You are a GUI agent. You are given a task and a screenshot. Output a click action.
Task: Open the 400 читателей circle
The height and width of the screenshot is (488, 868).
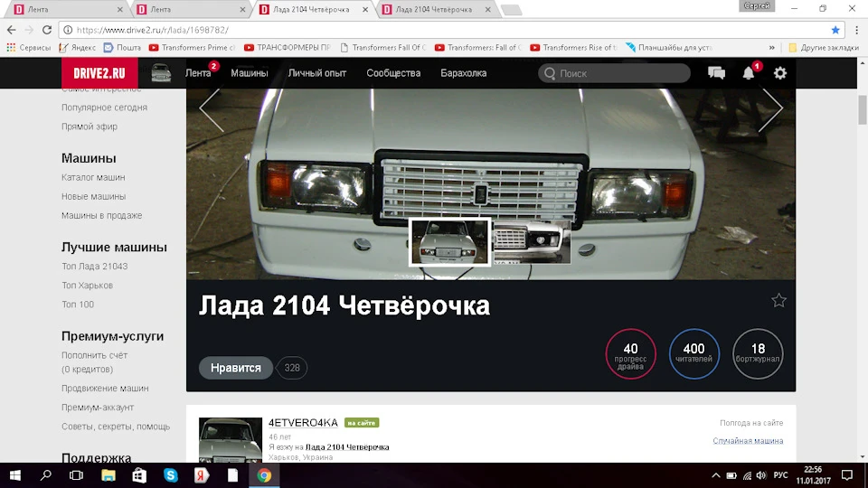693,353
